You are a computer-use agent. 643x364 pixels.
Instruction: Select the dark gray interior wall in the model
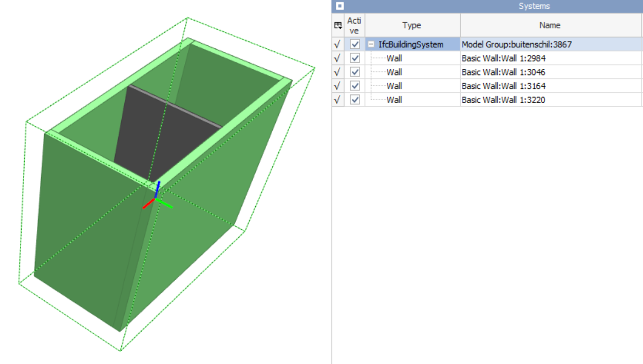point(154,139)
